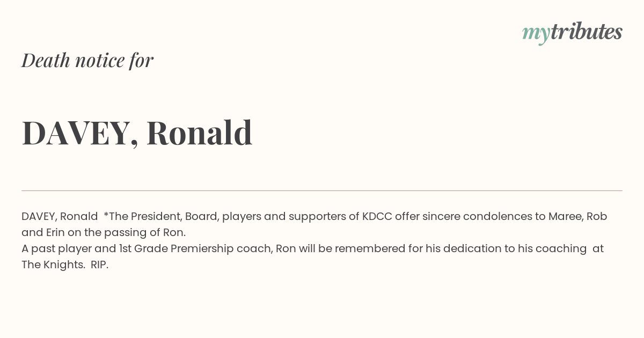Viewport: 644px width, 338px height.
Task: Select the "Death notice for" heading
Action: pos(87,60)
